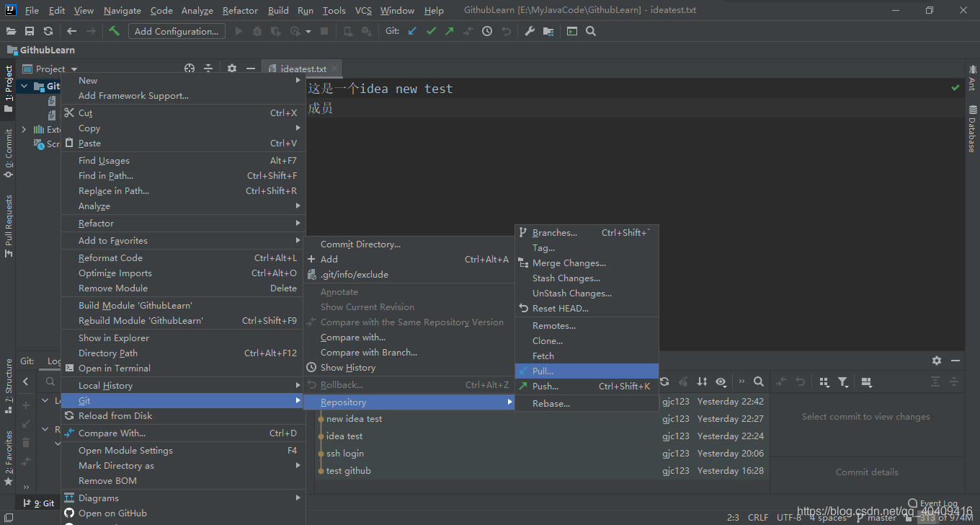Click the Open folder toolbar icon
The image size is (980, 525).
(11, 31)
